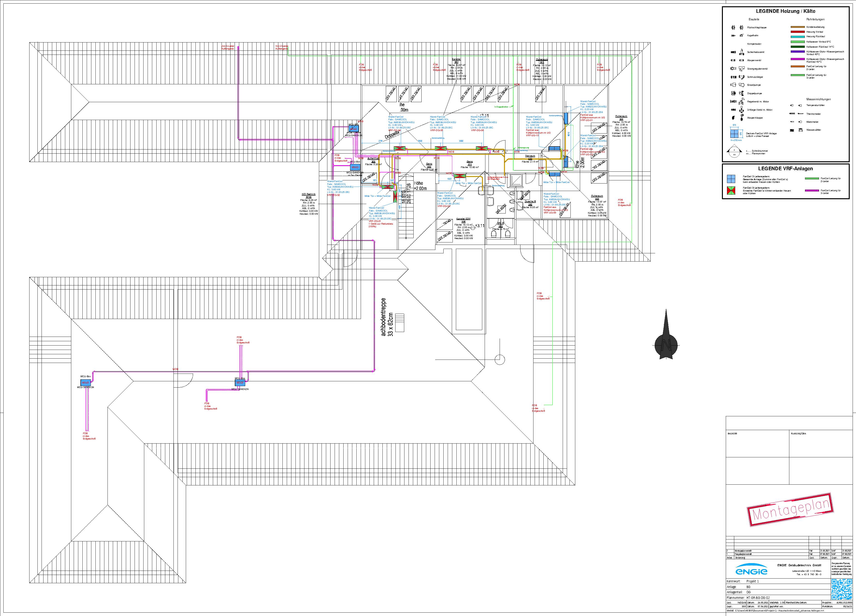Viewport: 856px width, 616px height.
Task: Click the Kondensatleitung orange line swatch
Action: pyautogui.click(x=798, y=27)
